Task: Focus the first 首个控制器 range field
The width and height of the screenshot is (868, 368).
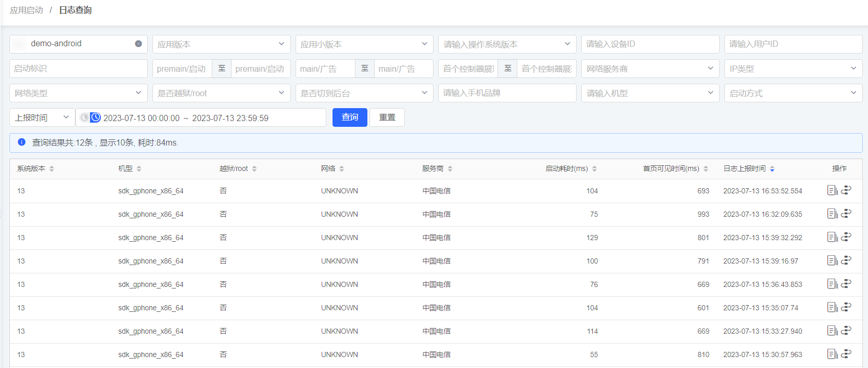Action: point(468,69)
